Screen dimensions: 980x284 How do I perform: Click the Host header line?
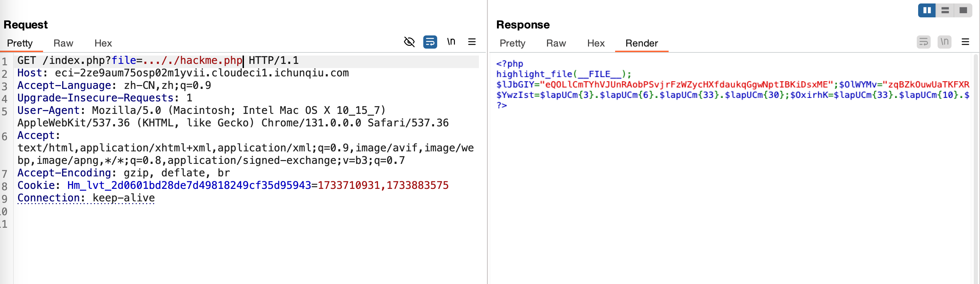(x=183, y=73)
